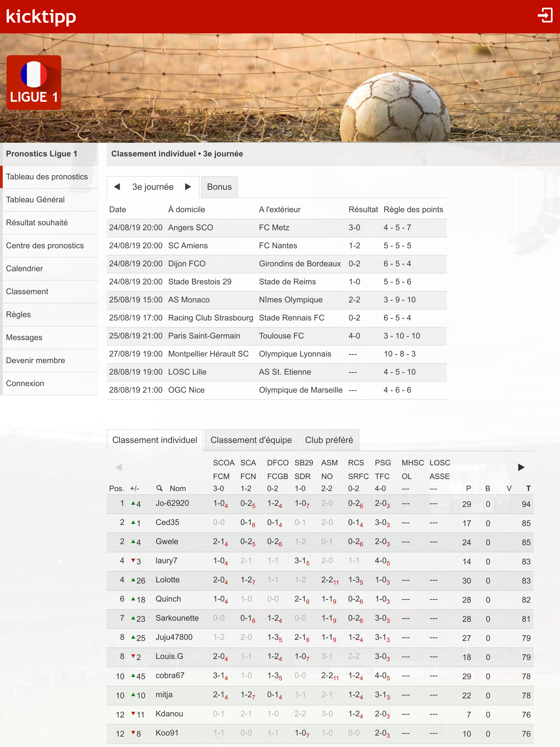Viewport: 560px width, 747px height.
Task: Open the 3e journée selector label
Action: (153, 187)
